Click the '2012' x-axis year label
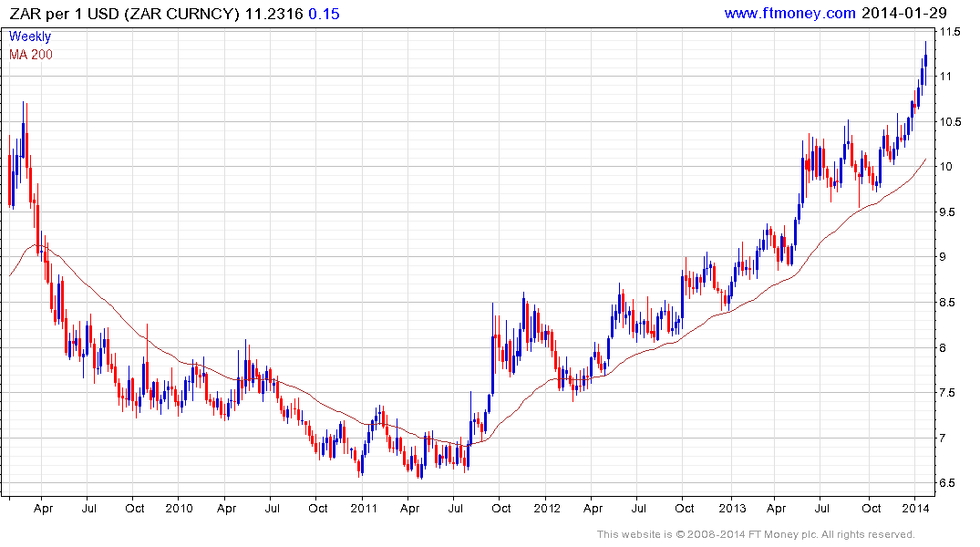980x547 pixels. [547, 508]
